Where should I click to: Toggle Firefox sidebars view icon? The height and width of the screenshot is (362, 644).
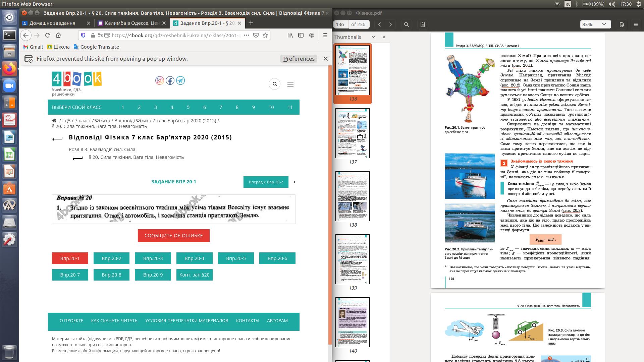(301, 35)
